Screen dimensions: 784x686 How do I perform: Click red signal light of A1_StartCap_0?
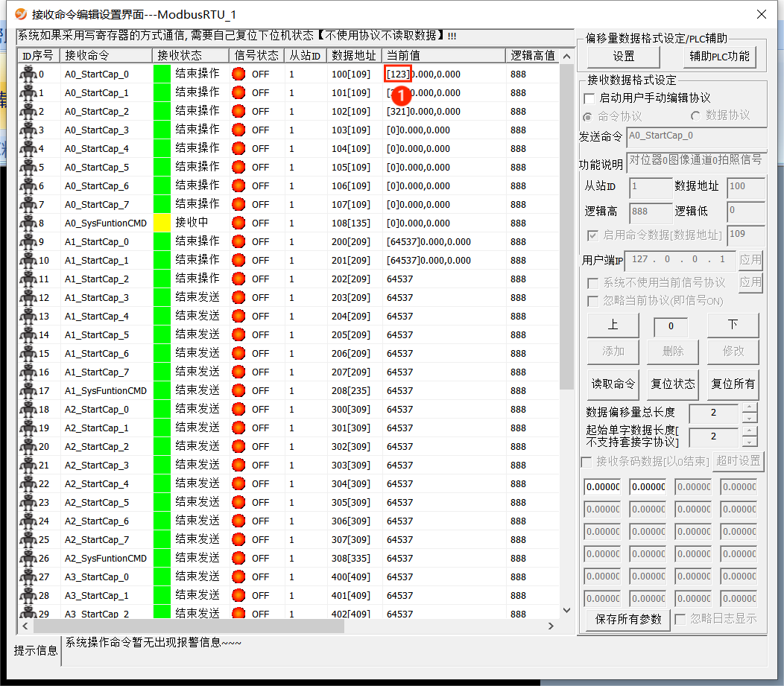point(238,241)
